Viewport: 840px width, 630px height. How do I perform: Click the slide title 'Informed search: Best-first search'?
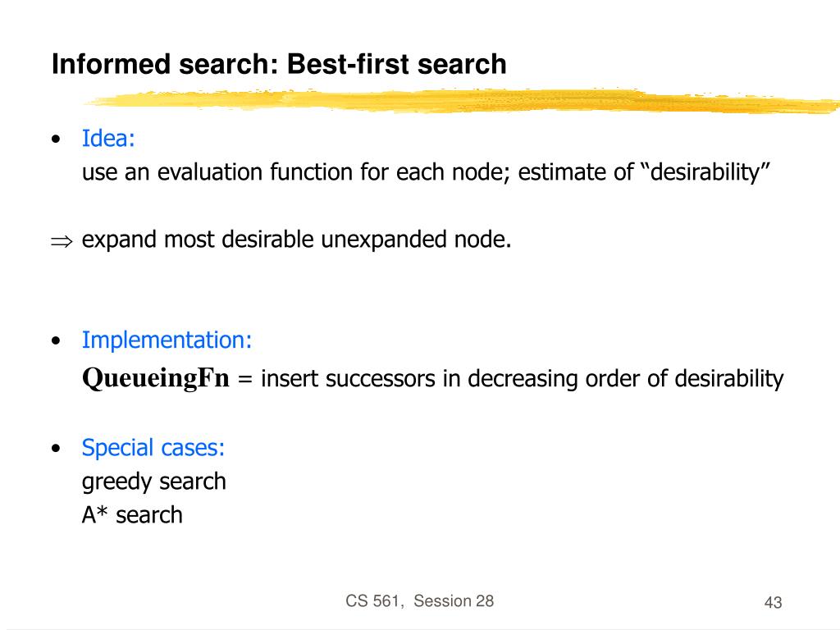(279, 64)
